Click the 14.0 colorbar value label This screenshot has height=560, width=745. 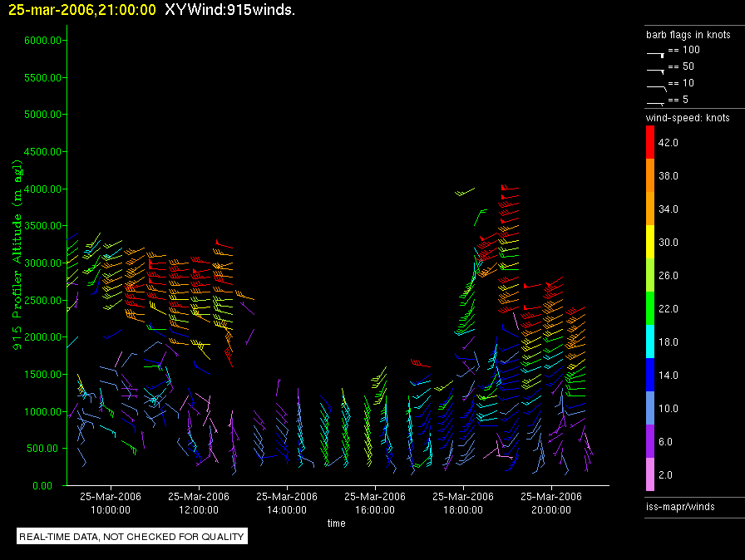[x=668, y=376]
